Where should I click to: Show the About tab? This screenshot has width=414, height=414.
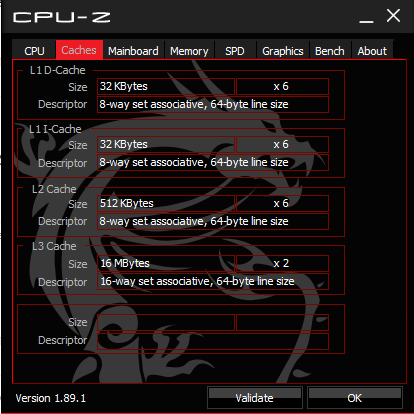pos(372,51)
